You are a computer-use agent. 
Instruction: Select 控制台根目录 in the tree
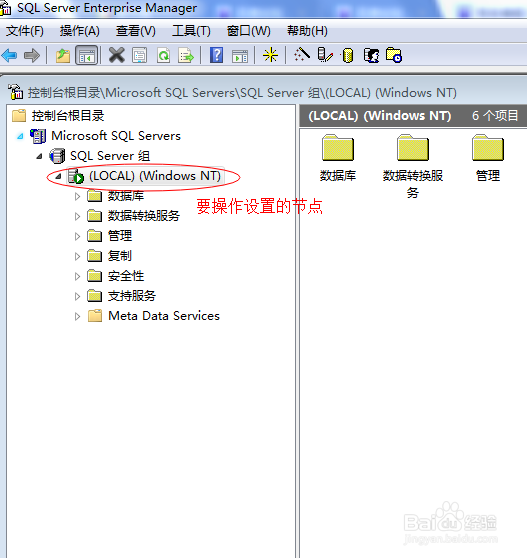pos(68,116)
